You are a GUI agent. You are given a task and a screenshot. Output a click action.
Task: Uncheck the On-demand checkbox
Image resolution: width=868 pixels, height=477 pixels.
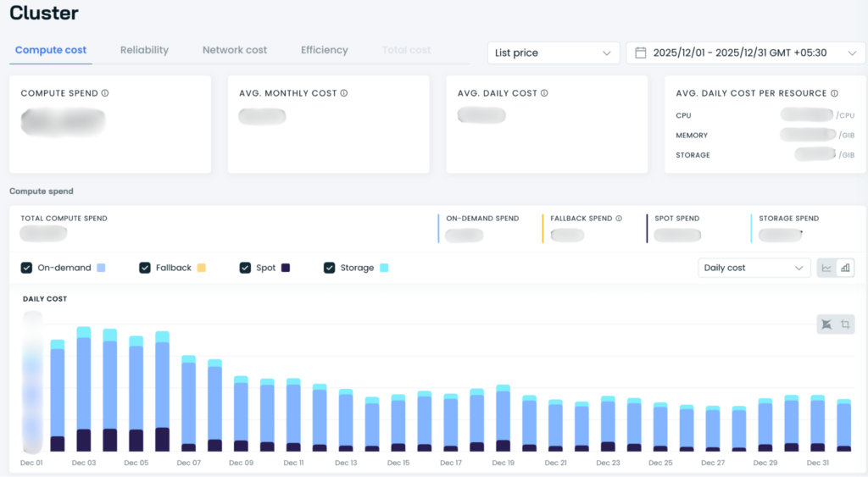coord(26,268)
